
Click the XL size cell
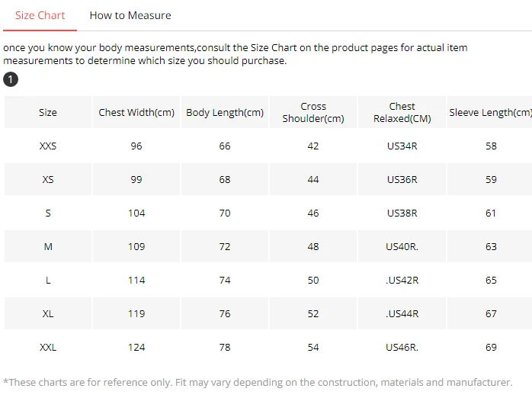coord(48,313)
